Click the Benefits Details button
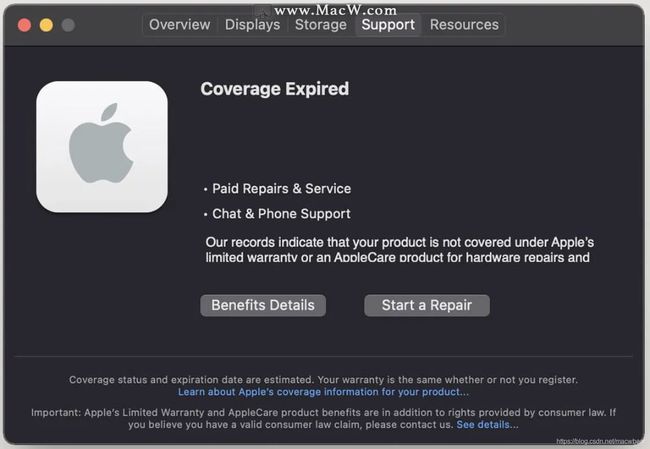Image resolution: width=650 pixels, height=449 pixels. pyautogui.click(x=263, y=306)
